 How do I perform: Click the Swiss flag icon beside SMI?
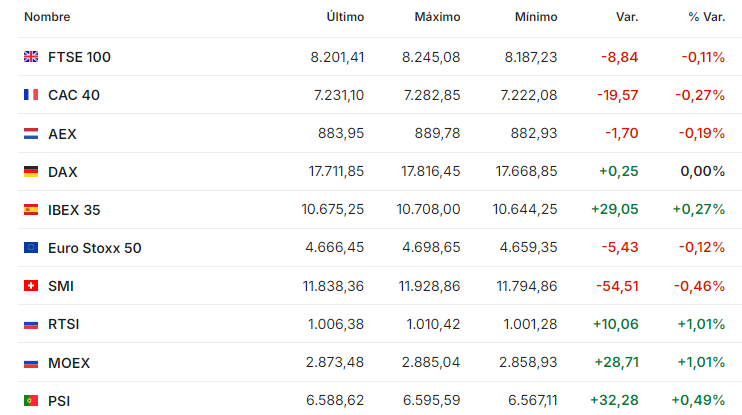pos(31,286)
